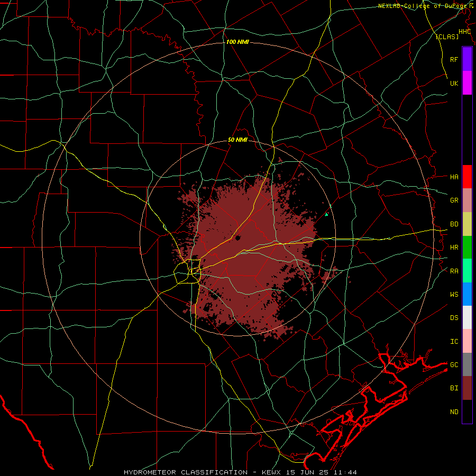Click the 'DS' legend label
Image resolution: width=476 pixels, height=476 pixels.
454,318
